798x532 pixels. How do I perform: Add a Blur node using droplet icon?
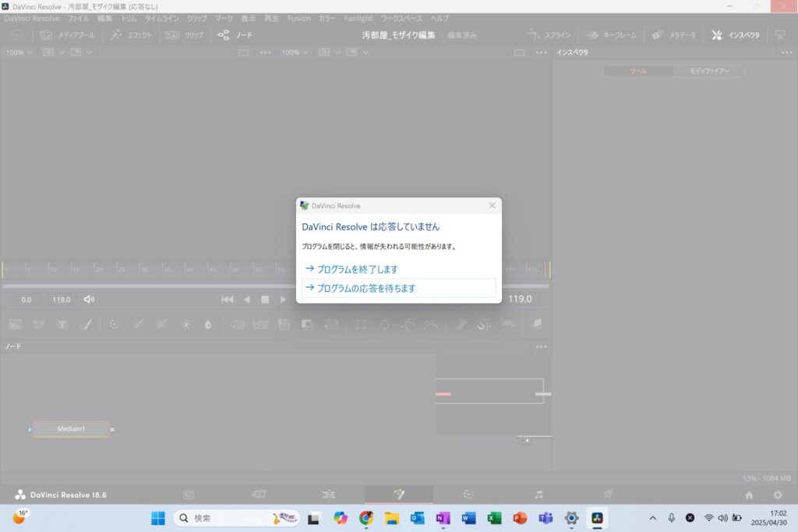(x=207, y=324)
